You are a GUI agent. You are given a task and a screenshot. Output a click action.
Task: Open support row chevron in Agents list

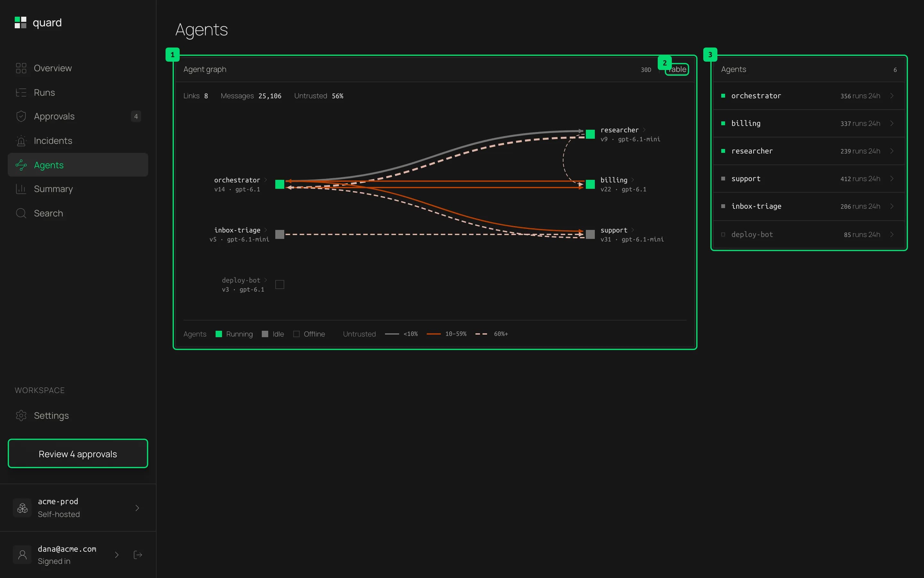click(892, 179)
